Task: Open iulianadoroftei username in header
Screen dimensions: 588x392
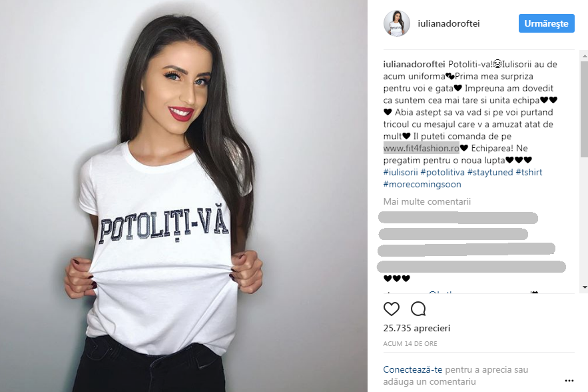Action: point(449,23)
